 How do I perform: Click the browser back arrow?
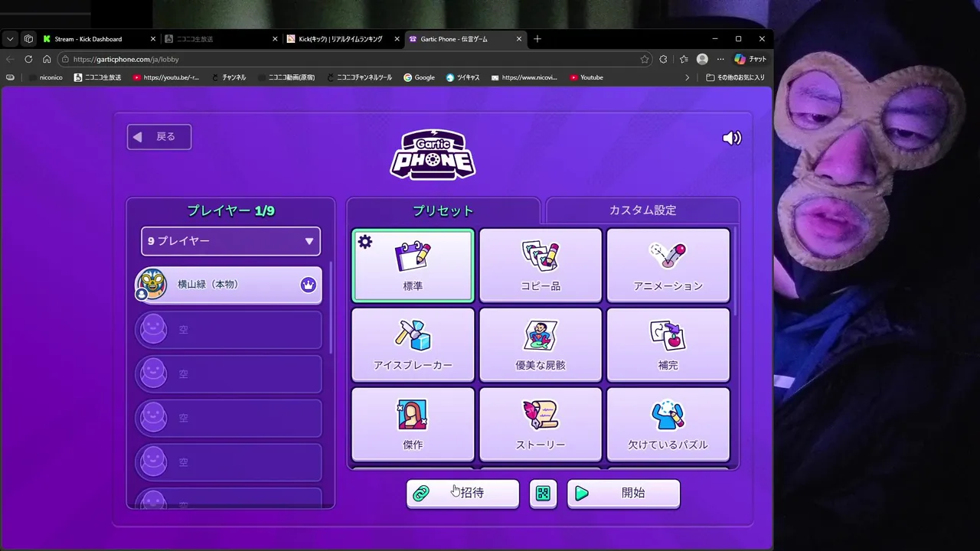pos(10,59)
